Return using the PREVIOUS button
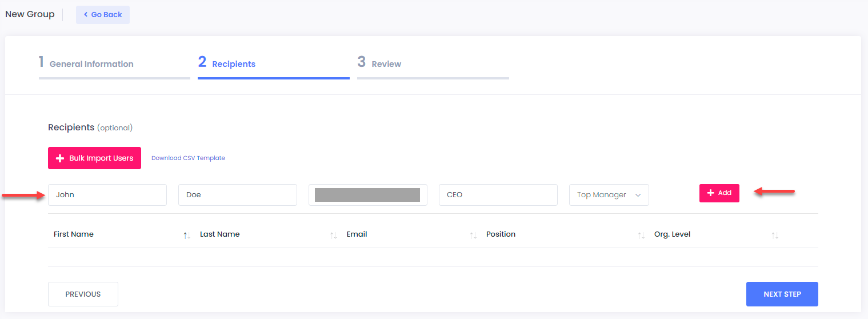The width and height of the screenshot is (868, 319). pos(83,294)
